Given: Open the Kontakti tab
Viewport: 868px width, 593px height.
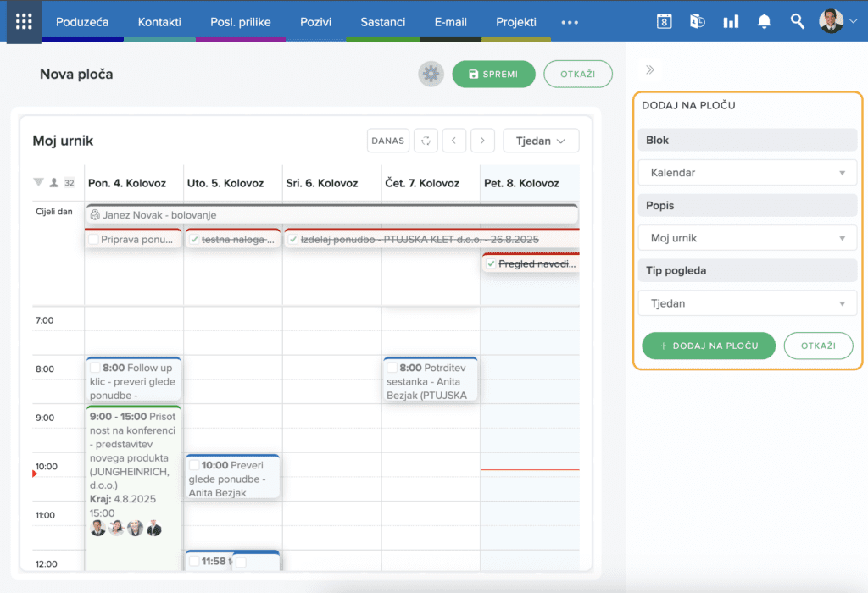Looking at the screenshot, I should 159,22.
